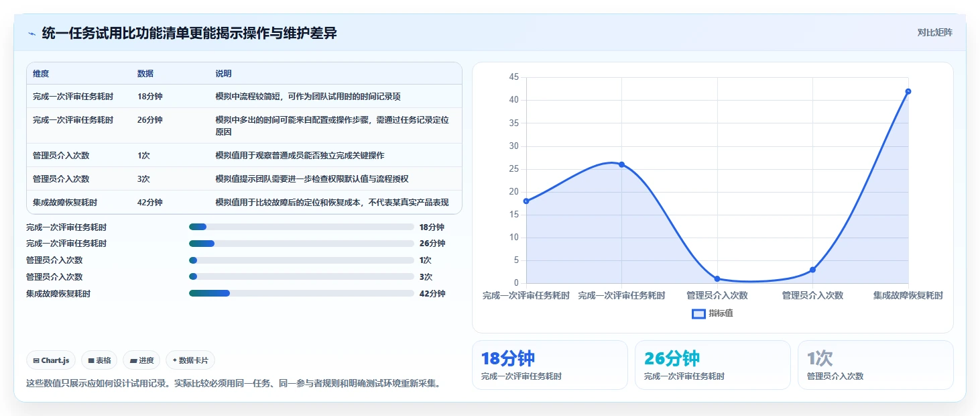The image size is (980, 416).
Task: Click the lightning icon beside the header title
Action: [x=32, y=34]
